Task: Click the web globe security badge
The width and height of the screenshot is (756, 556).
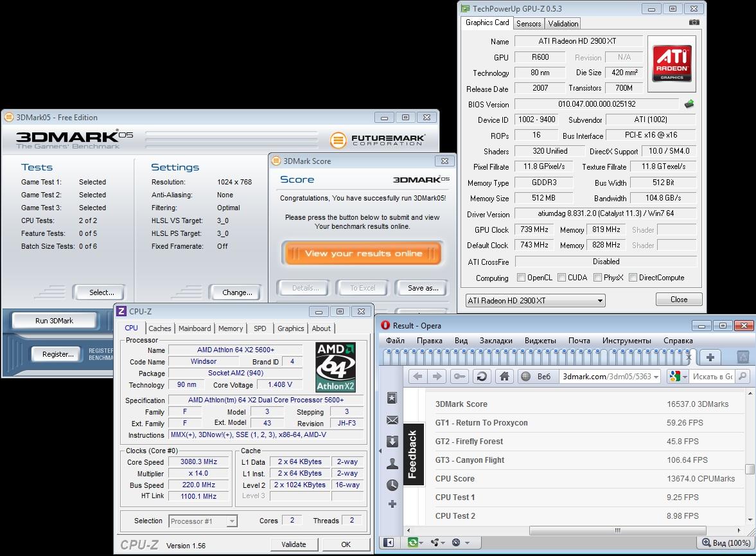Action: (x=525, y=377)
